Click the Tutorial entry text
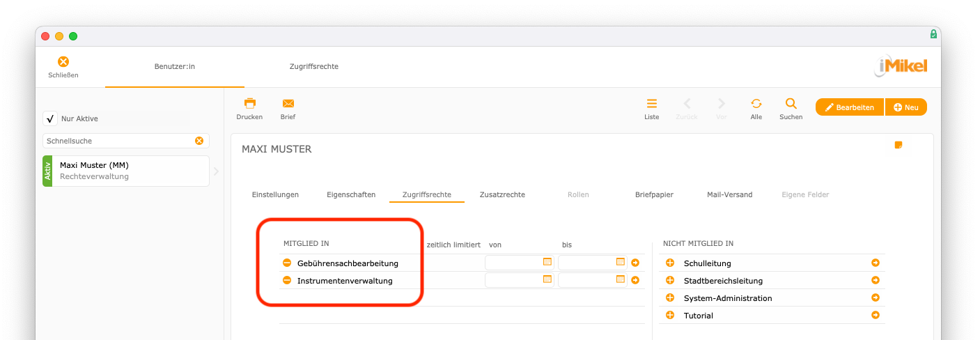980x340 pixels. [x=699, y=316]
